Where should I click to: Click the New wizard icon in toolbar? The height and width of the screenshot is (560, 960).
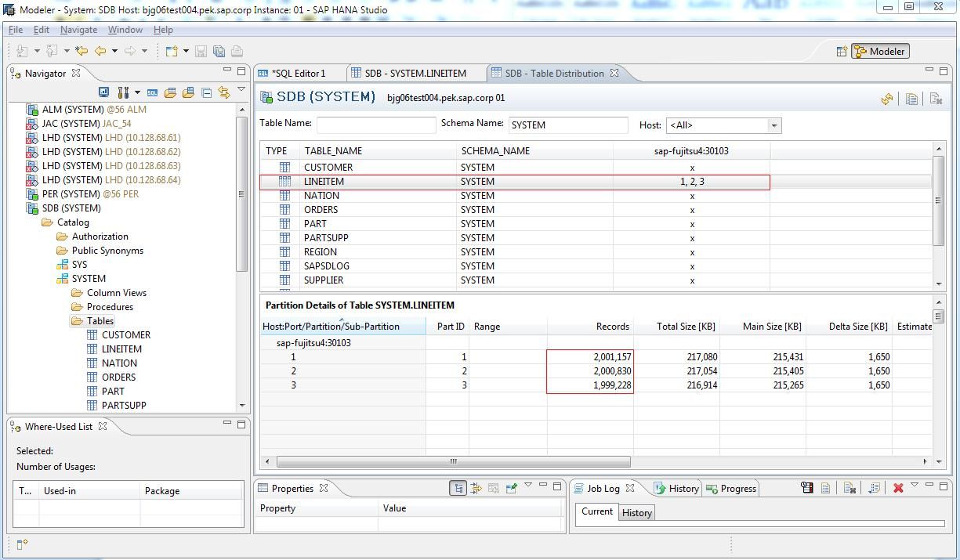[x=172, y=51]
